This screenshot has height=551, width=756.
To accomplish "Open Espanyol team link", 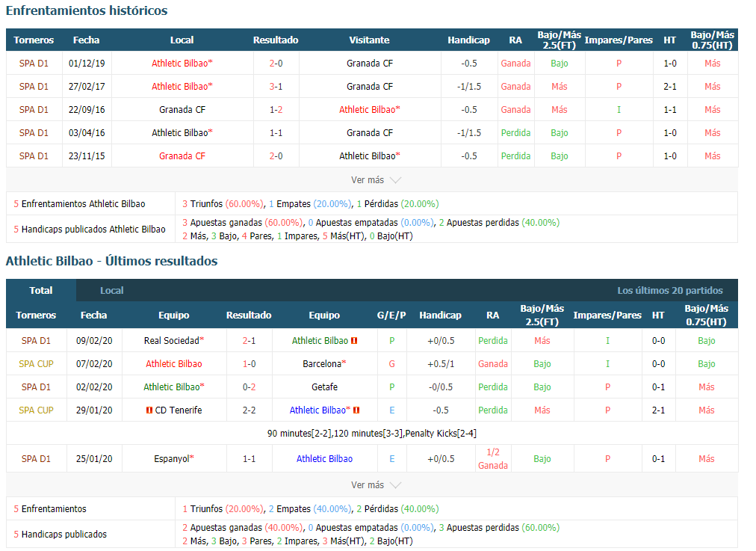I will point(173,459).
